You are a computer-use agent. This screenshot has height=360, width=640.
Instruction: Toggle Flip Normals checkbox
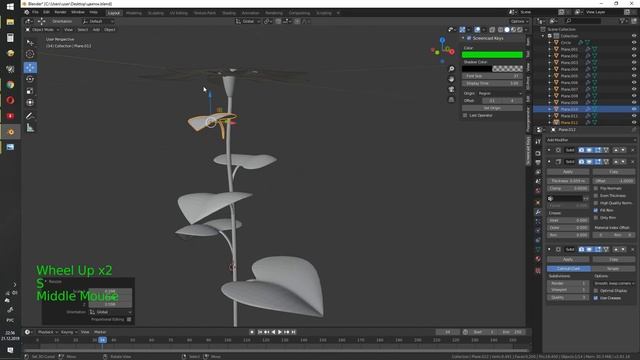596,189
